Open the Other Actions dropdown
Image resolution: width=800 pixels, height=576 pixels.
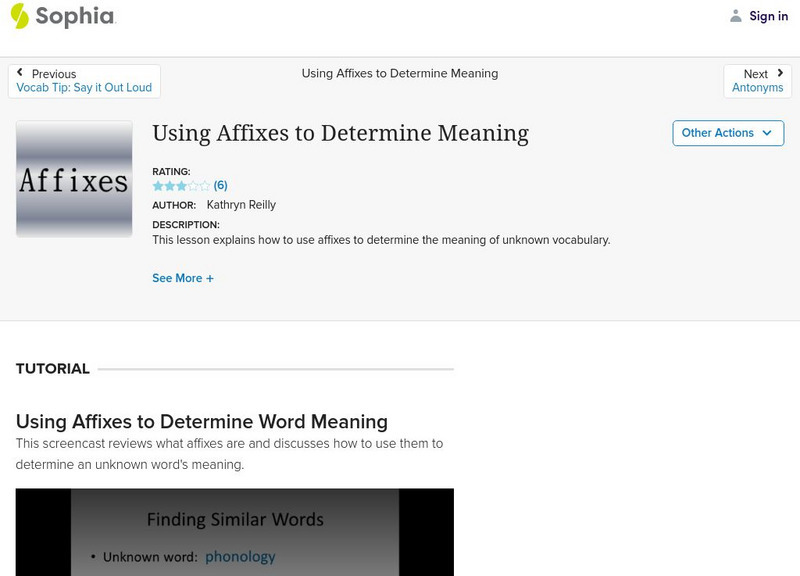click(x=727, y=133)
